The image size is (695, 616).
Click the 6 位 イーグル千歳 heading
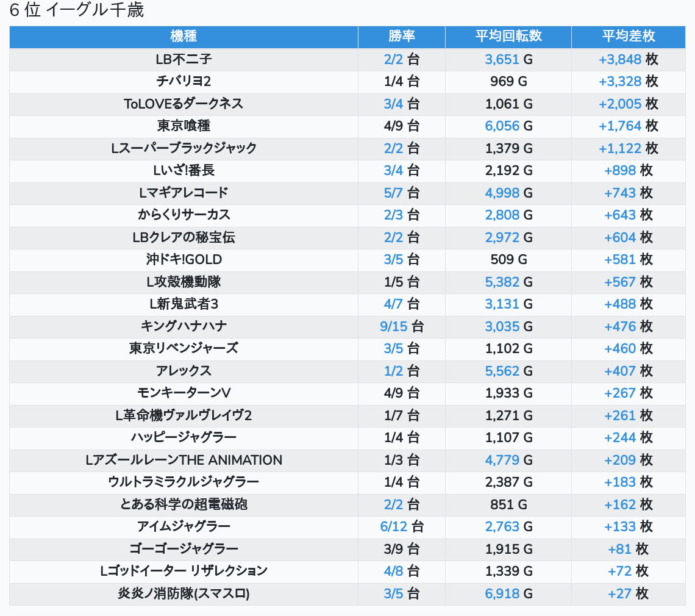(x=77, y=11)
